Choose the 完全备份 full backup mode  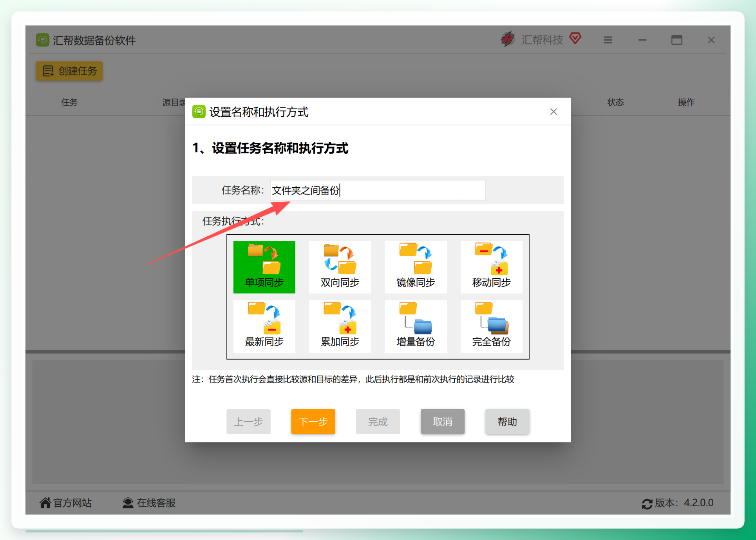point(491,326)
